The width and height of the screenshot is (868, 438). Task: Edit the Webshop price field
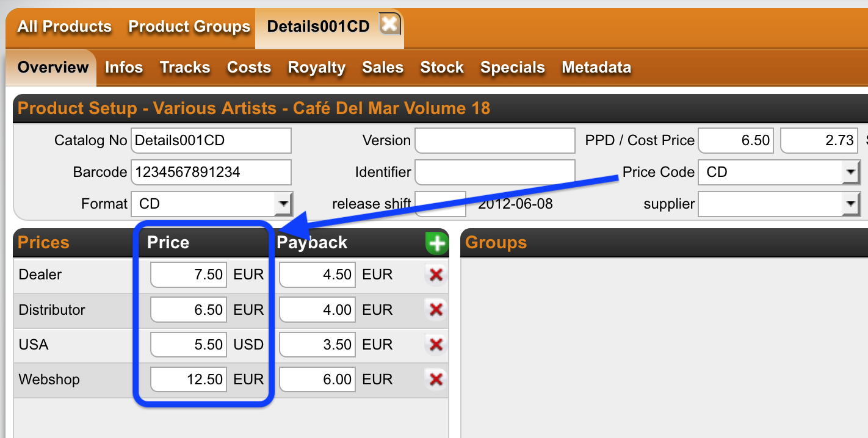pos(189,379)
